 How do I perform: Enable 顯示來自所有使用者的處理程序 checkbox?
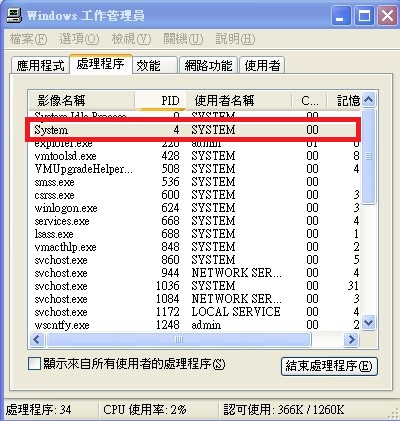(x=34, y=364)
